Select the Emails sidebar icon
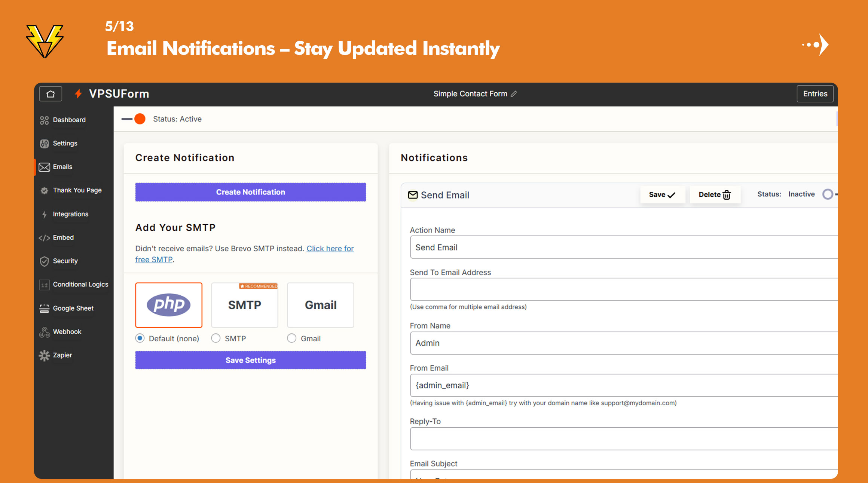 (45, 167)
